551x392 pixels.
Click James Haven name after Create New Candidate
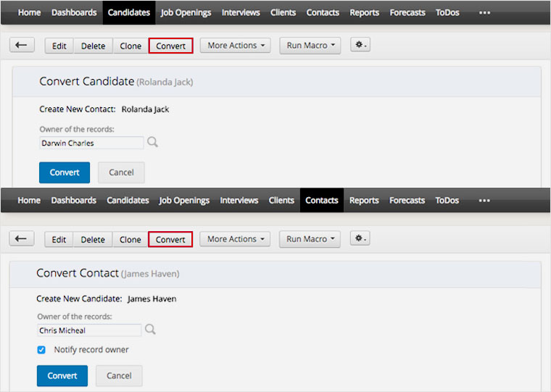(x=152, y=299)
